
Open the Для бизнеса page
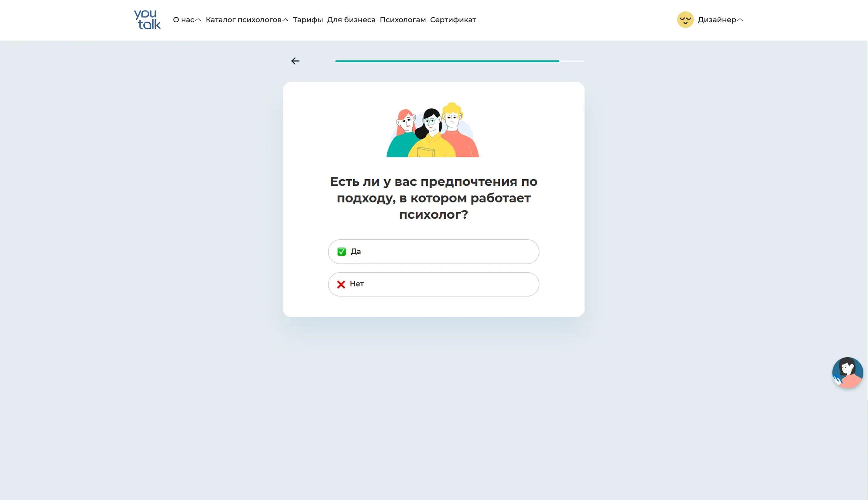(351, 20)
